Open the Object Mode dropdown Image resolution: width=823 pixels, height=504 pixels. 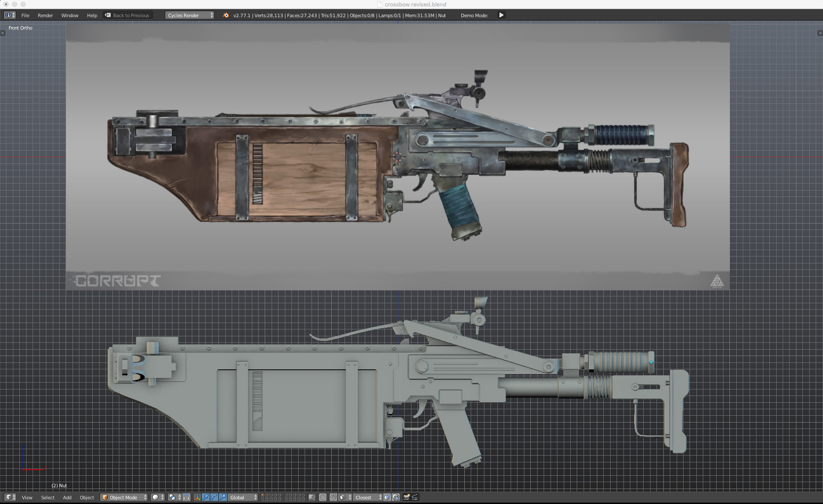pos(124,497)
